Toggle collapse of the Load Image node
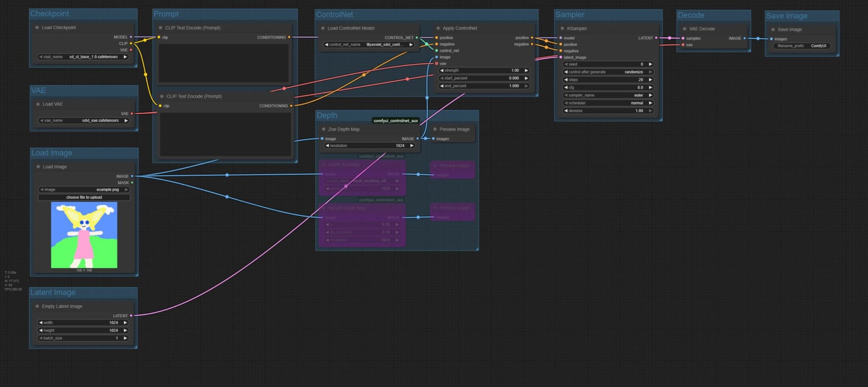868x387 pixels. point(38,167)
